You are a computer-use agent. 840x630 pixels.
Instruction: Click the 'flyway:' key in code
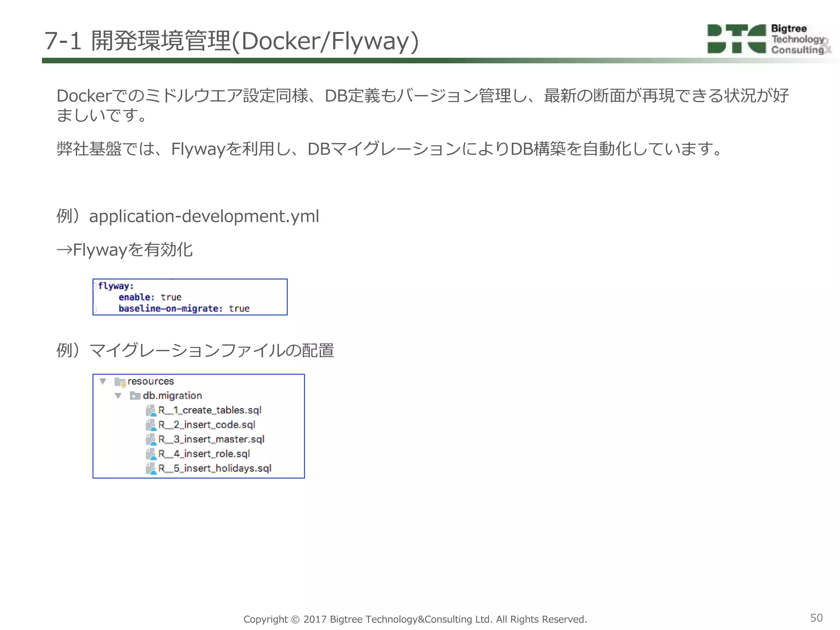[x=116, y=286]
